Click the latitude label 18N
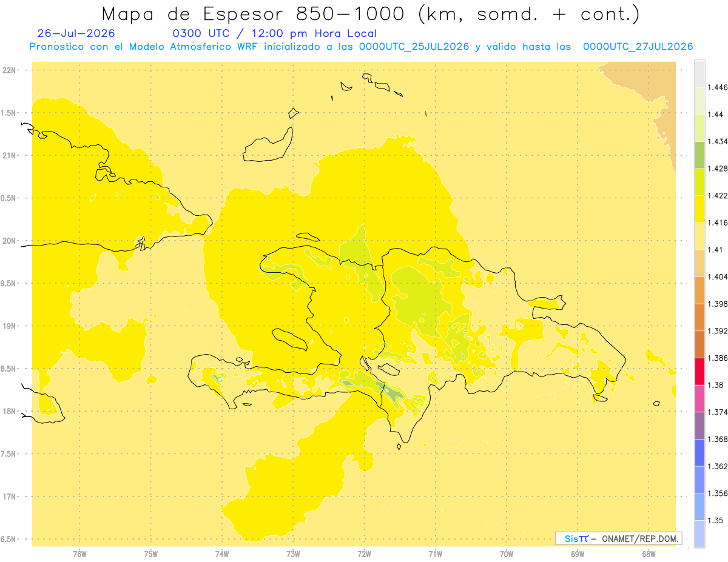This screenshot has width=728, height=562. [10, 412]
